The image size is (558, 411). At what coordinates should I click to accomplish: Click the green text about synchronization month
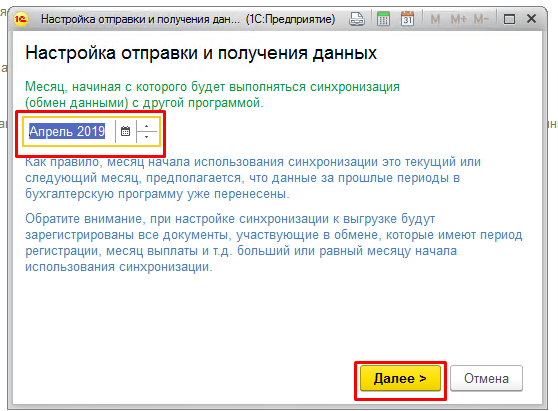pyautogui.click(x=212, y=95)
